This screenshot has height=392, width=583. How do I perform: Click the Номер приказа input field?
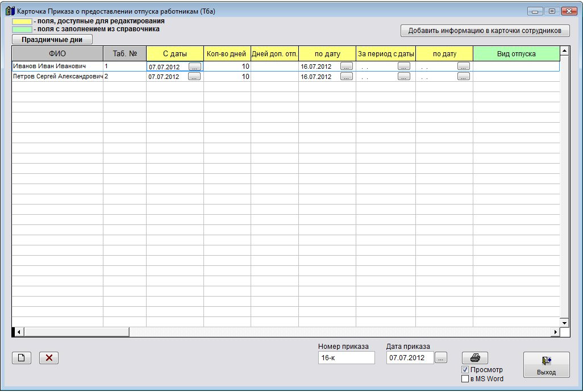(346, 358)
